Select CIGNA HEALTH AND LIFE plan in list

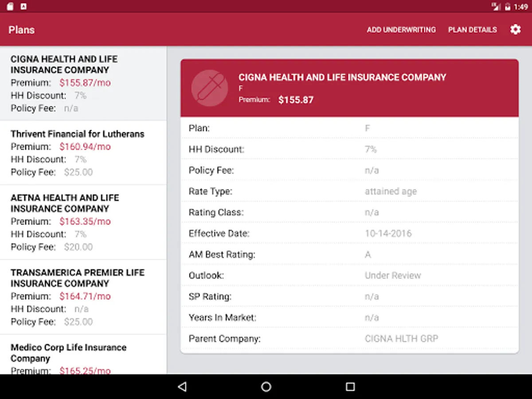click(x=83, y=83)
